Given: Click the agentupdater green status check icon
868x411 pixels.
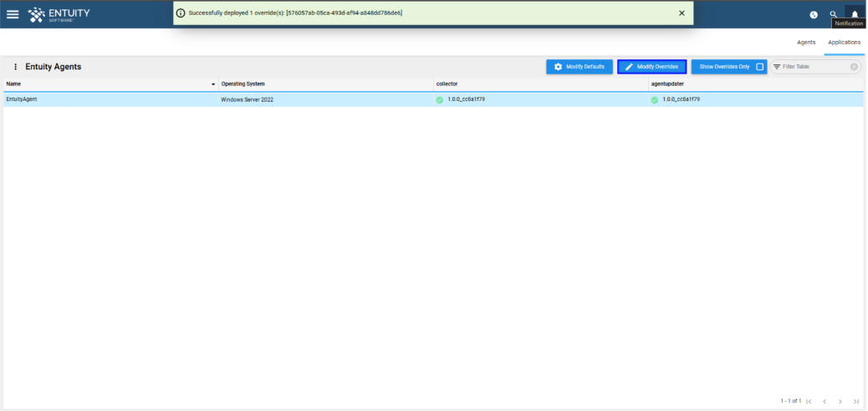Looking at the screenshot, I should (x=654, y=100).
